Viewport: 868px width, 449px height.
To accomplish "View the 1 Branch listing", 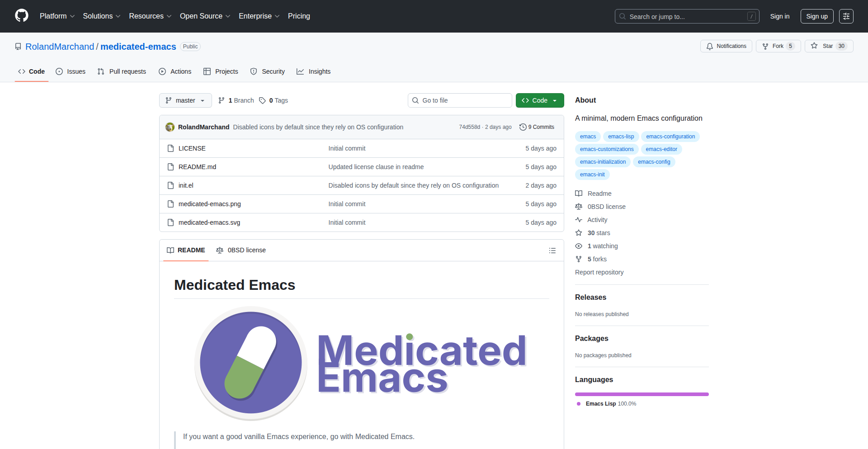I will pyautogui.click(x=236, y=100).
